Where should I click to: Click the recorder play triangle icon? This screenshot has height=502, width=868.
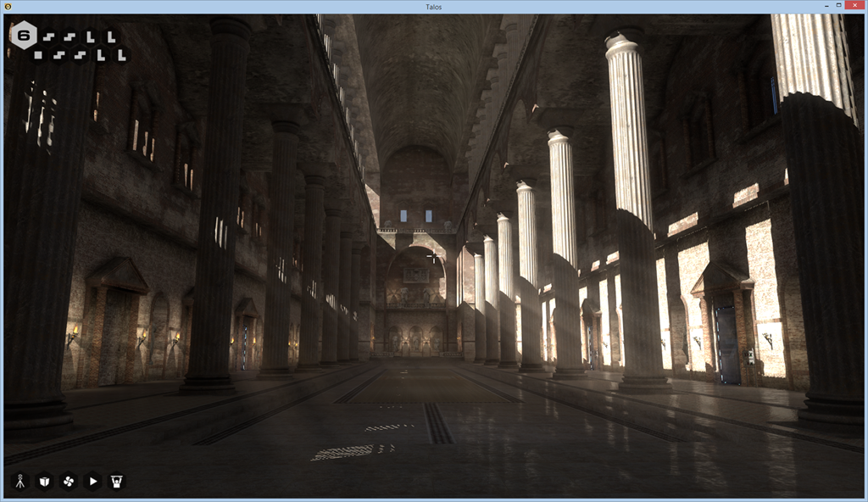[x=93, y=481]
